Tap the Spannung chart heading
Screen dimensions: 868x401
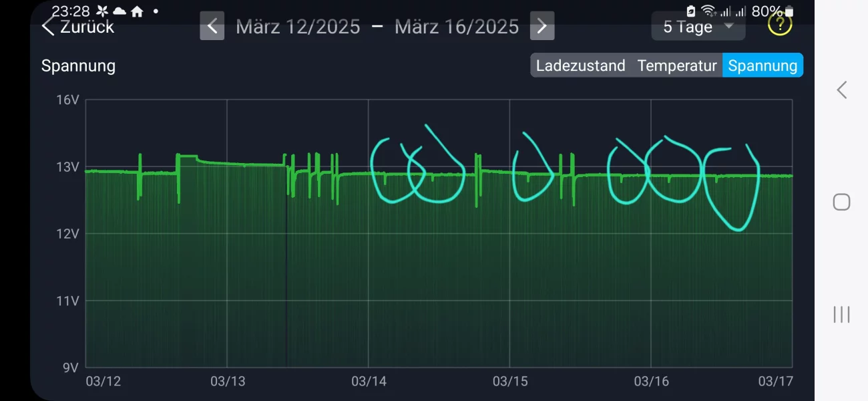[x=78, y=65]
